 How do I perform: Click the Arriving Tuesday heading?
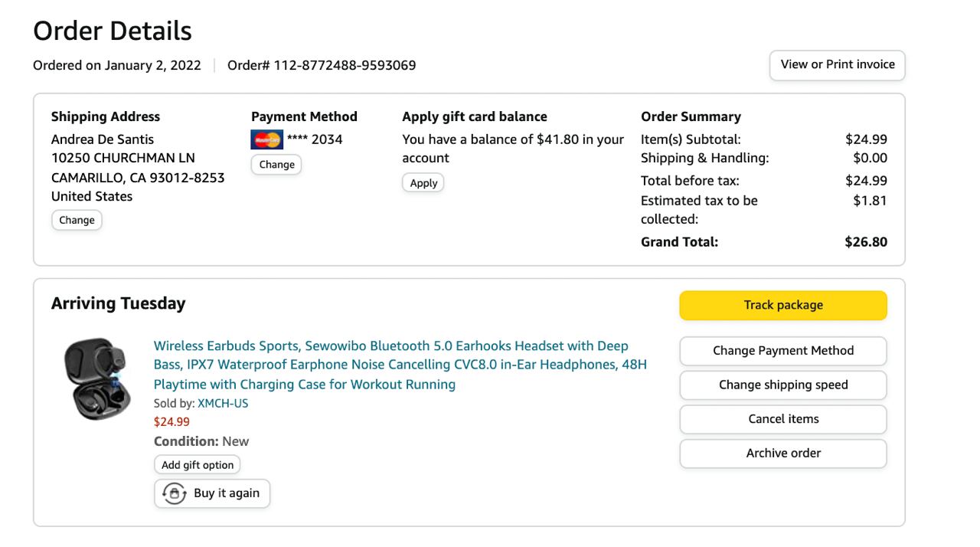click(119, 303)
